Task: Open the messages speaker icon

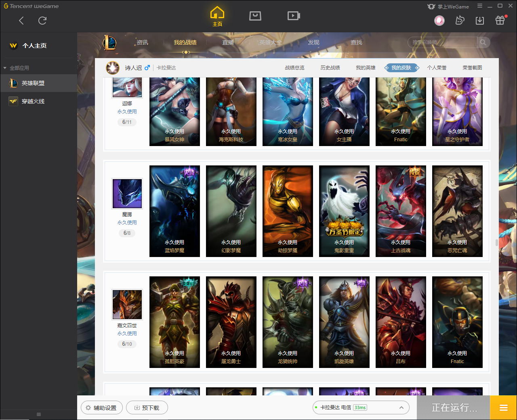Action: [x=460, y=20]
